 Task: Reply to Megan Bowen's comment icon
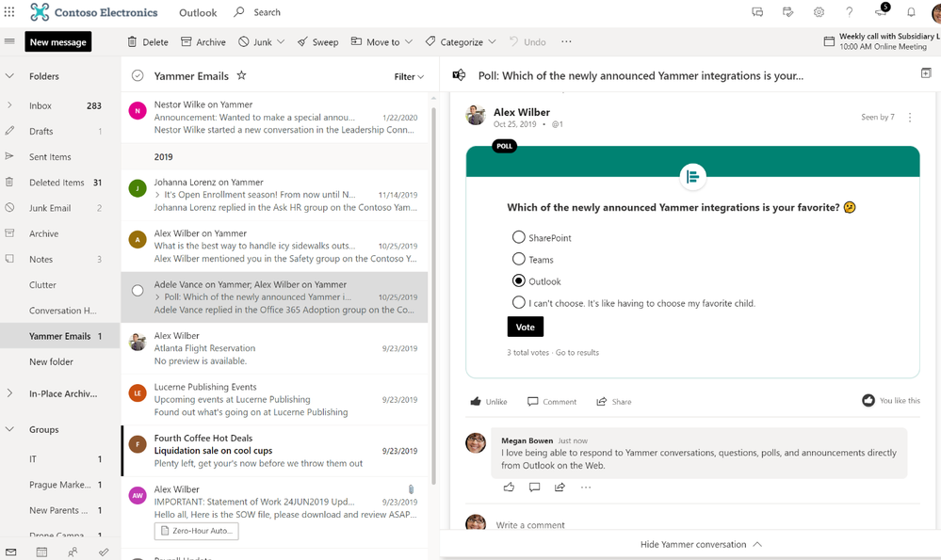pyautogui.click(x=534, y=487)
